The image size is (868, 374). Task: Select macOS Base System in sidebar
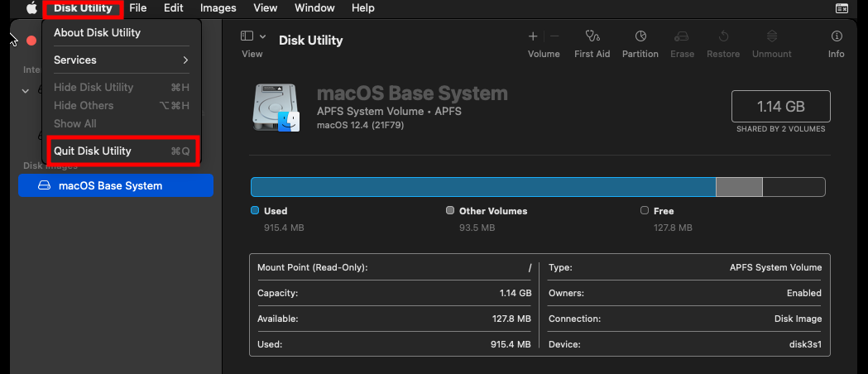pos(116,185)
